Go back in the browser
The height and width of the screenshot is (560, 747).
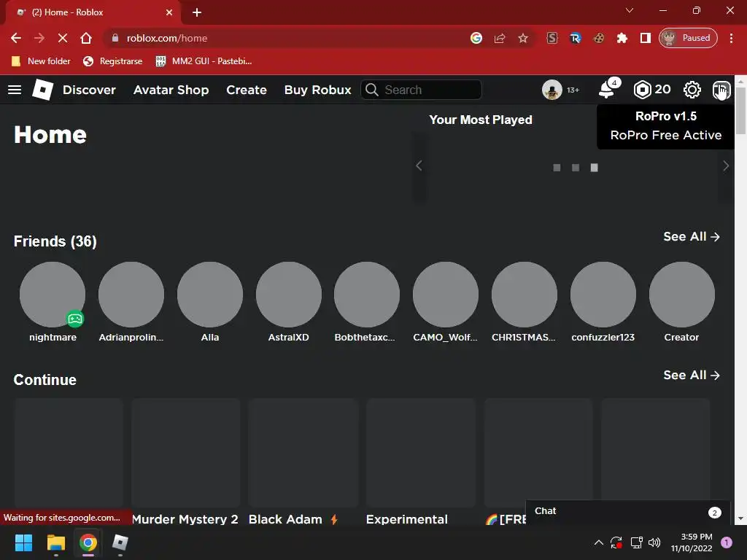point(16,38)
